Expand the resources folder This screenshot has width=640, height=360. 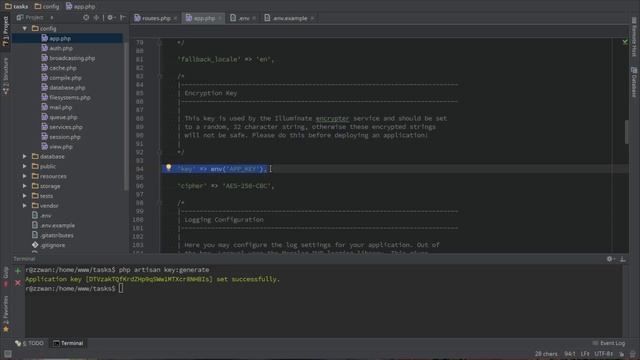coord(24,176)
